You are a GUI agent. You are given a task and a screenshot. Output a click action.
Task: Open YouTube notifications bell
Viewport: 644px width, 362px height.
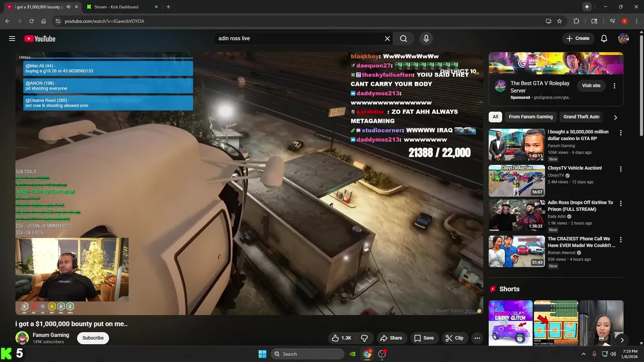pos(604,38)
